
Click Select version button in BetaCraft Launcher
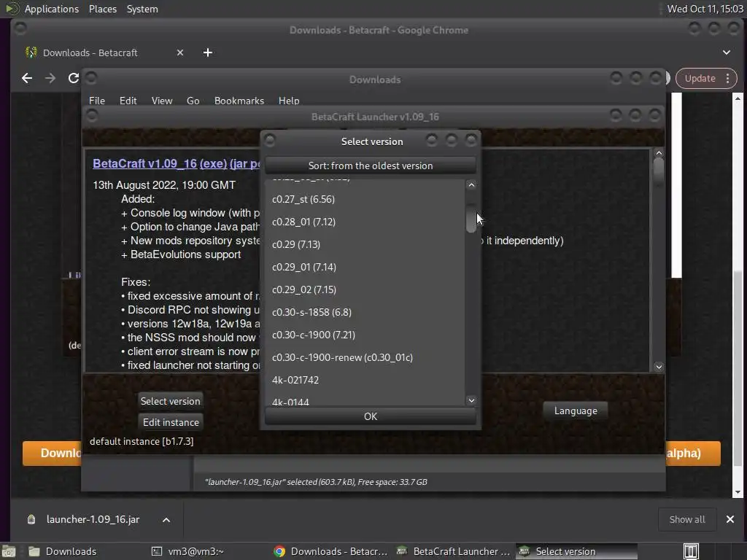point(170,401)
